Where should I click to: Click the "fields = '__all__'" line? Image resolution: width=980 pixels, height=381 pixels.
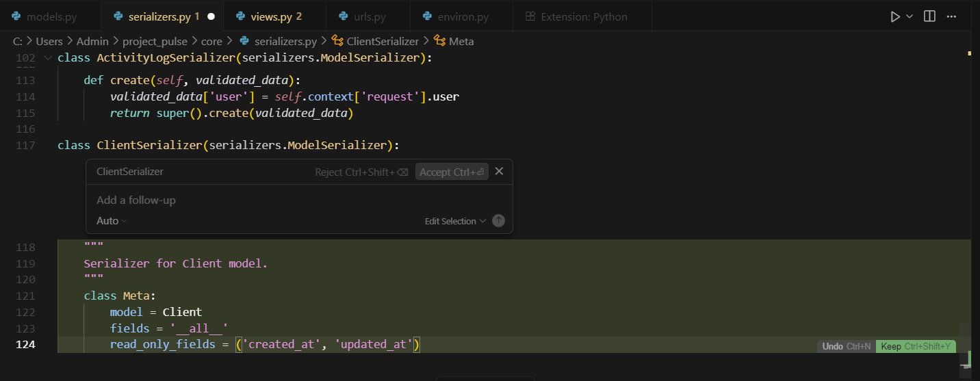[x=168, y=328]
